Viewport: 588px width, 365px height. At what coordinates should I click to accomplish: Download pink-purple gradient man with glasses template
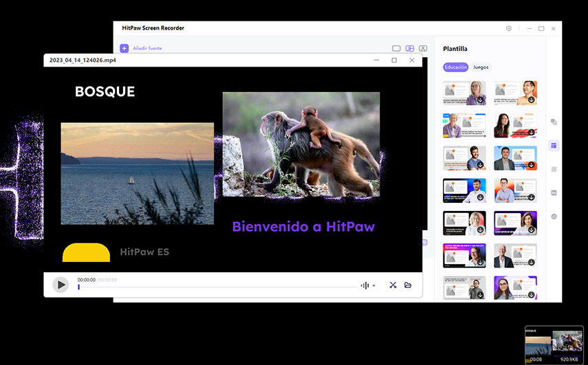(481, 263)
